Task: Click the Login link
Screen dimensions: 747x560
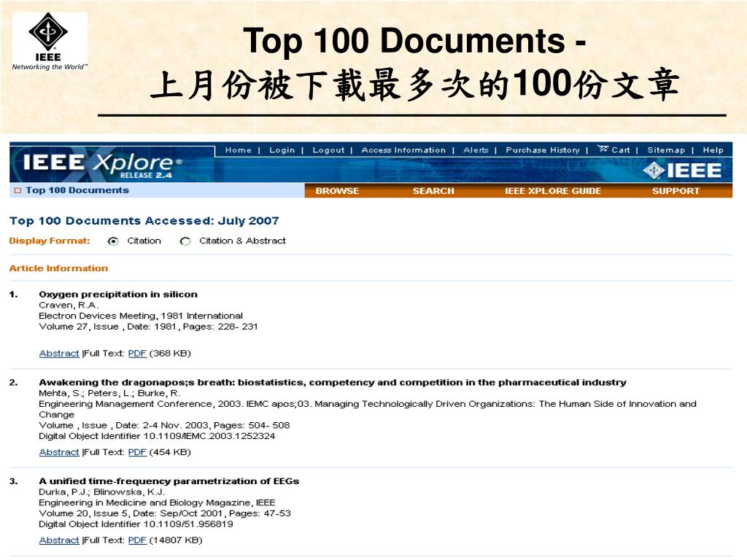Action: (x=282, y=149)
